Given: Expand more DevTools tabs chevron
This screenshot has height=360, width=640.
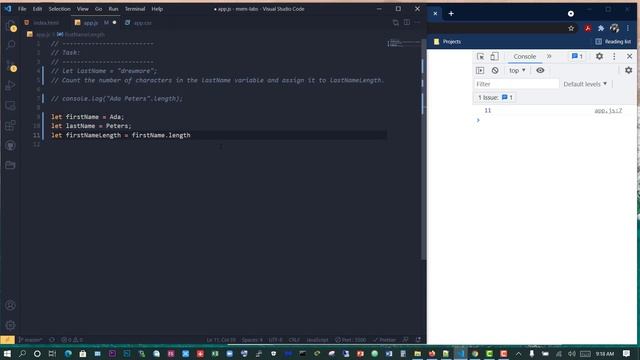Looking at the screenshot, I should pyautogui.click(x=549, y=56).
